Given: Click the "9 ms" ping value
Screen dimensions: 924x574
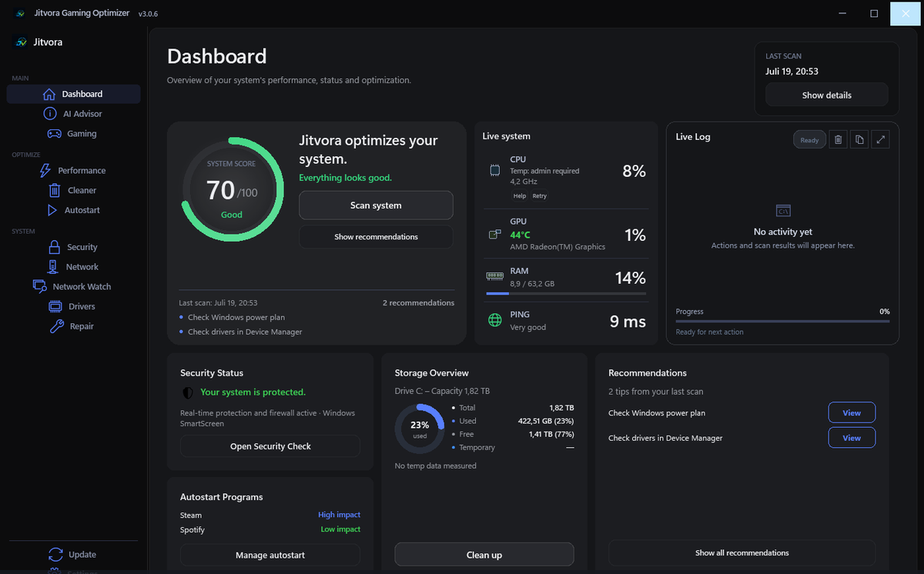Looking at the screenshot, I should pyautogui.click(x=628, y=322).
